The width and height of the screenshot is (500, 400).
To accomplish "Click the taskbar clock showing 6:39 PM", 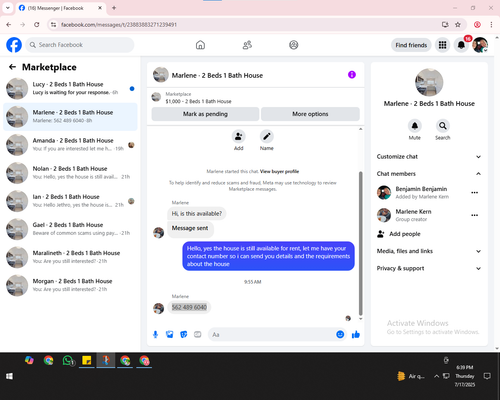I will (x=465, y=376).
